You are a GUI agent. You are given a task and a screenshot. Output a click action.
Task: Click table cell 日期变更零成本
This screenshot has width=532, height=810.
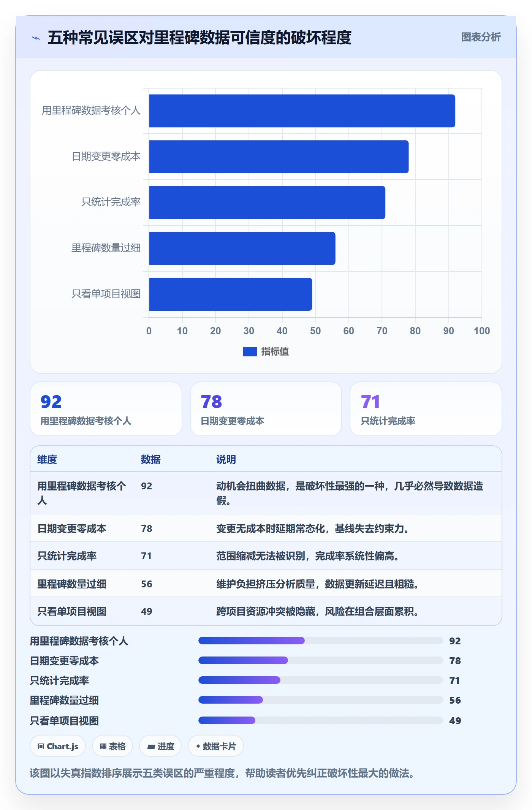click(72, 528)
